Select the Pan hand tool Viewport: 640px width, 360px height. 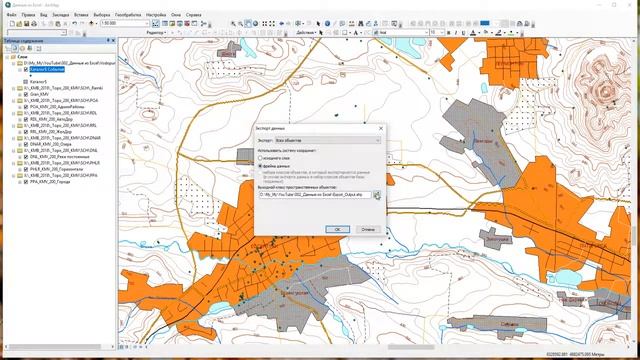(x=248, y=24)
